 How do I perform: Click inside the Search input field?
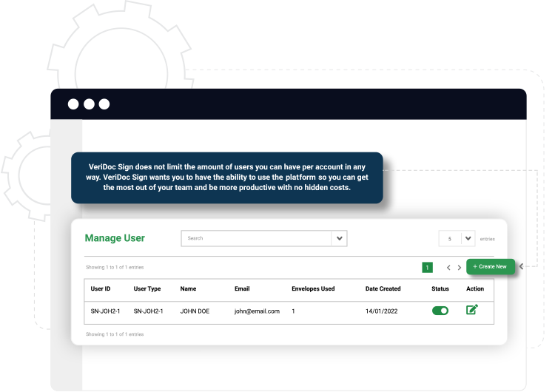pyautogui.click(x=255, y=238)
